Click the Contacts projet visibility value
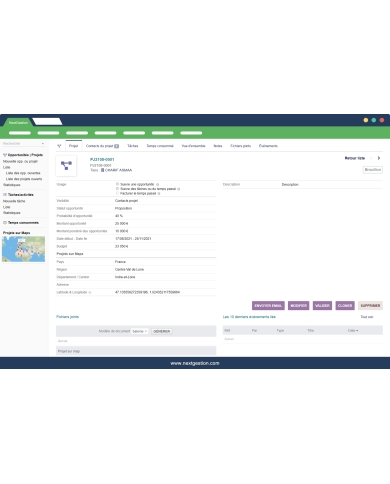The image size is (390, 484). point(126,201)
